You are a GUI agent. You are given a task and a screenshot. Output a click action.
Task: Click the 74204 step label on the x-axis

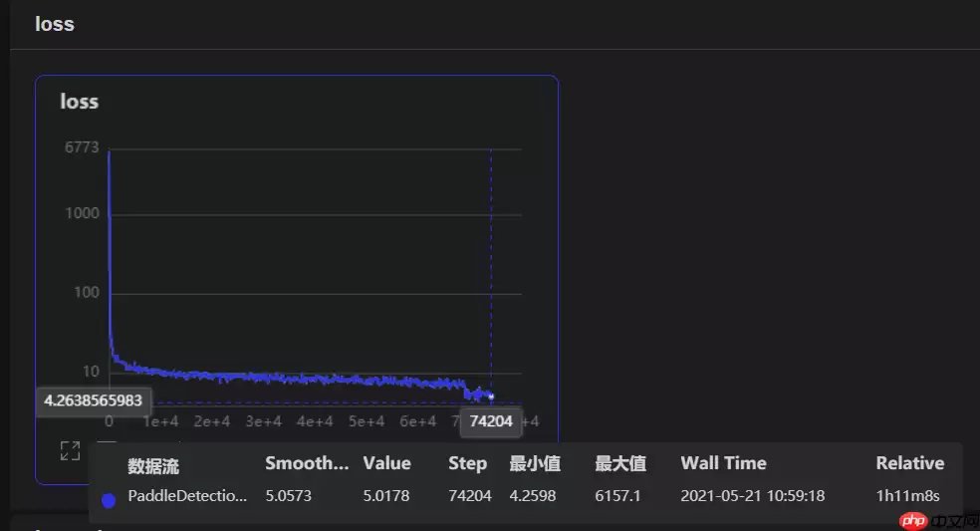[x=491, y=421]
